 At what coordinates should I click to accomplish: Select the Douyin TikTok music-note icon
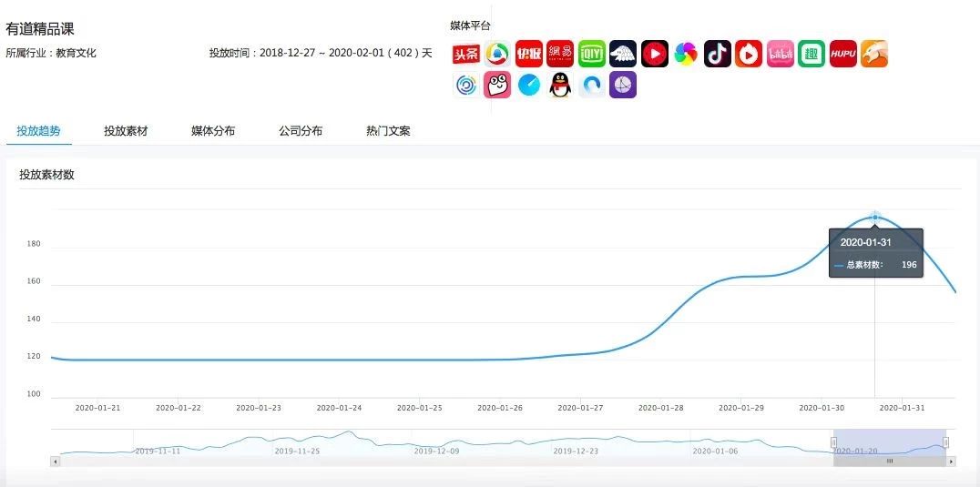point(718,55)
